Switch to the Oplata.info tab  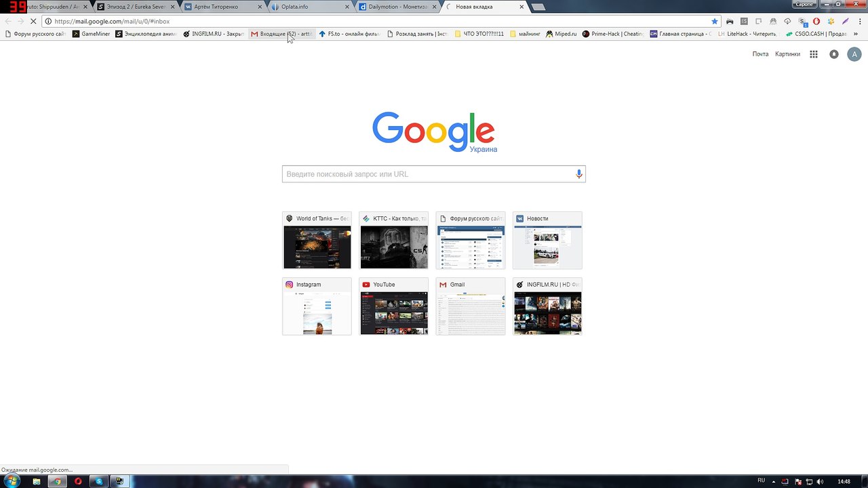tap(309, 7)
